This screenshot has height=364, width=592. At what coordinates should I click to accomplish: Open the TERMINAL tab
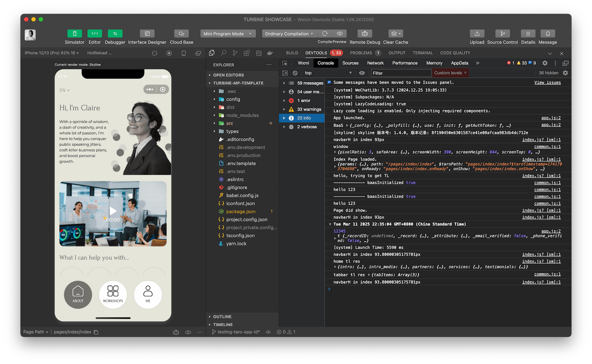(423, 53)
